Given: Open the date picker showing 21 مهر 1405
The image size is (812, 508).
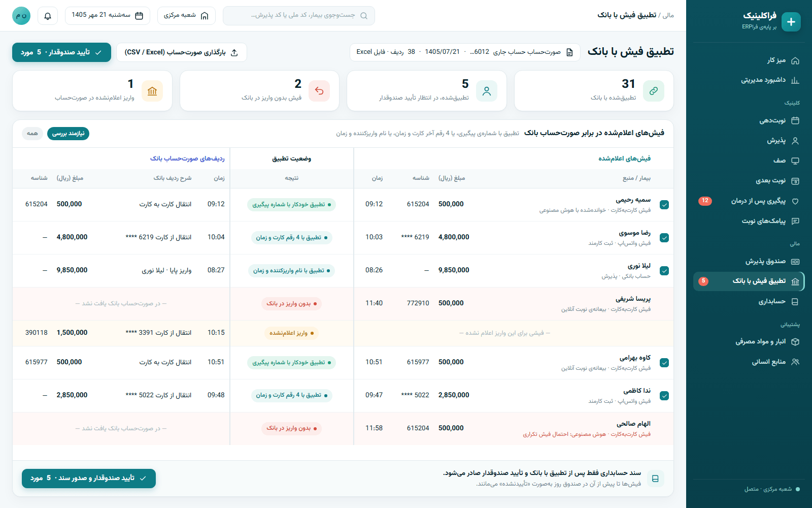Looking at the screenshot, I should [x=108, y=16].
